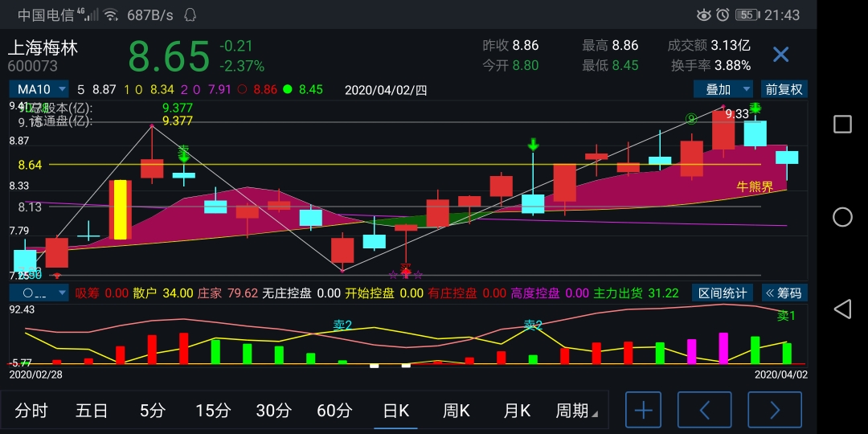Tap the QQ notification icon
Viewport: 868px width, 434px height.
click(190, 15)
